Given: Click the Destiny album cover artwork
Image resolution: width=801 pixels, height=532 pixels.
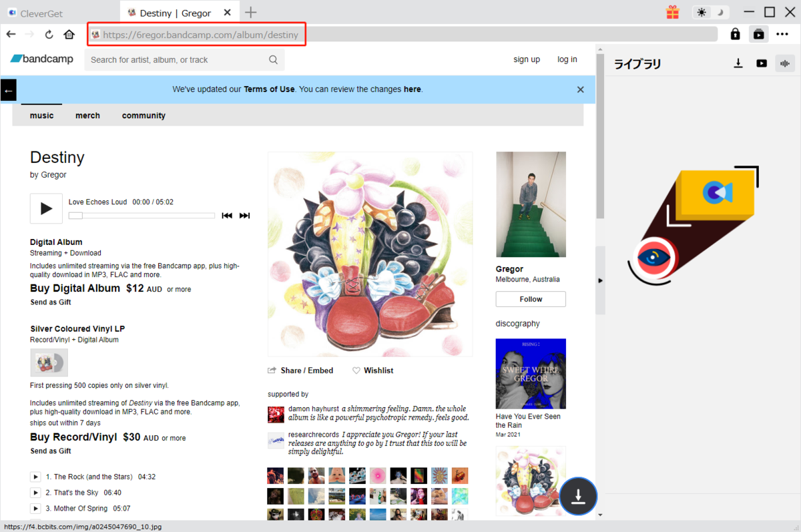Looking at the screenshot, I should 370,254.
